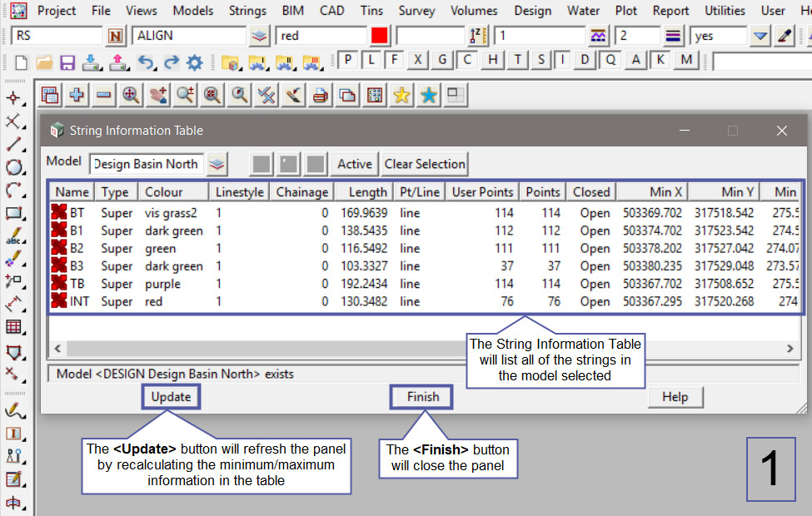
Task: Toggle the 'G' grid snap button
Action: 443,60
